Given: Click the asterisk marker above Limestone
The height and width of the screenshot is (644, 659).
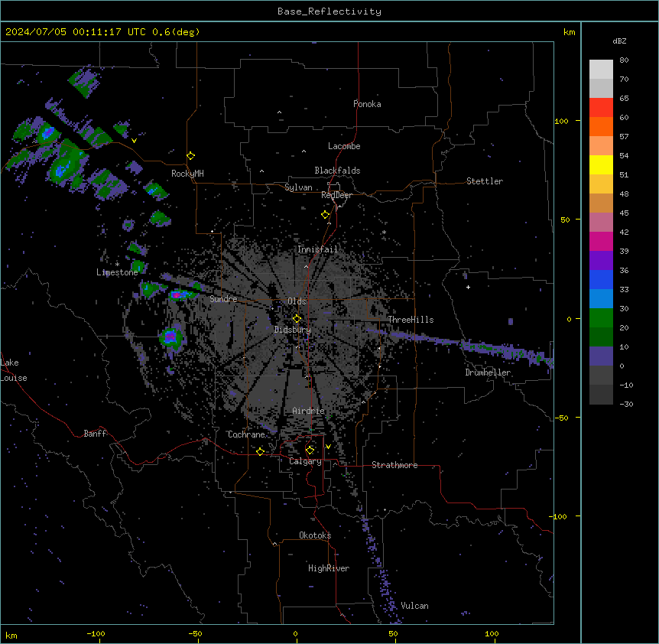Looking at the screenshot, I should tap(117, 265).
